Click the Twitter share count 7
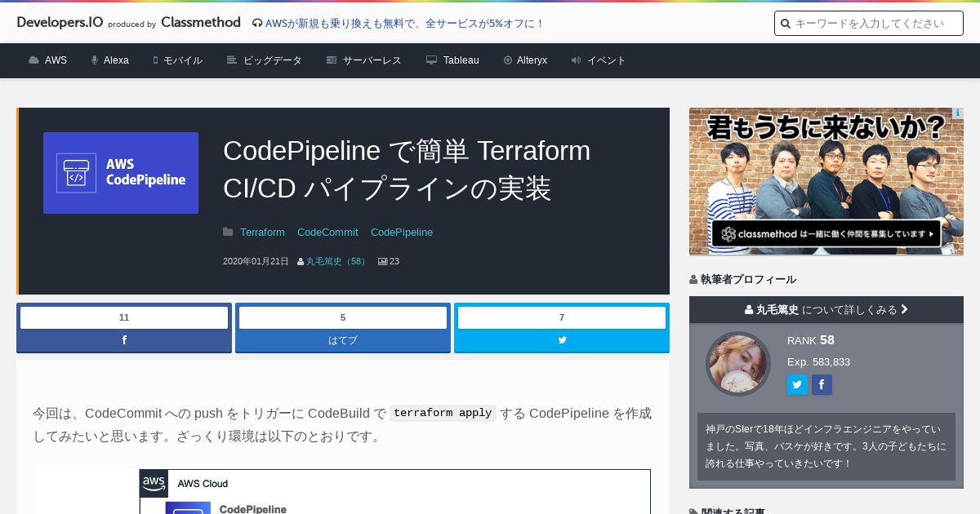The image size is (980, 514). [562, 317]
